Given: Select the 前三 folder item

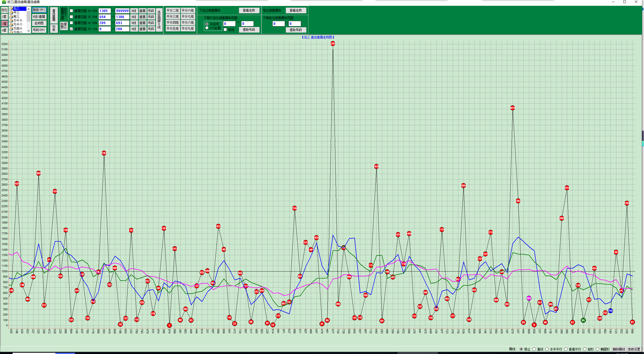Looking at the screenshot, I should pyautogui.click(x=16, y=17).
